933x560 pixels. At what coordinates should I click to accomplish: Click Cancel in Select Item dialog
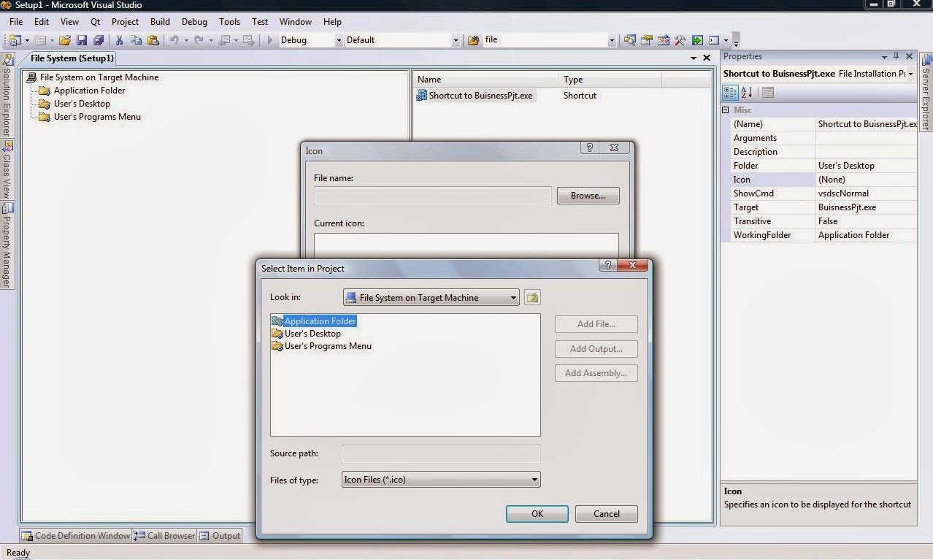(x=607, y=514)
